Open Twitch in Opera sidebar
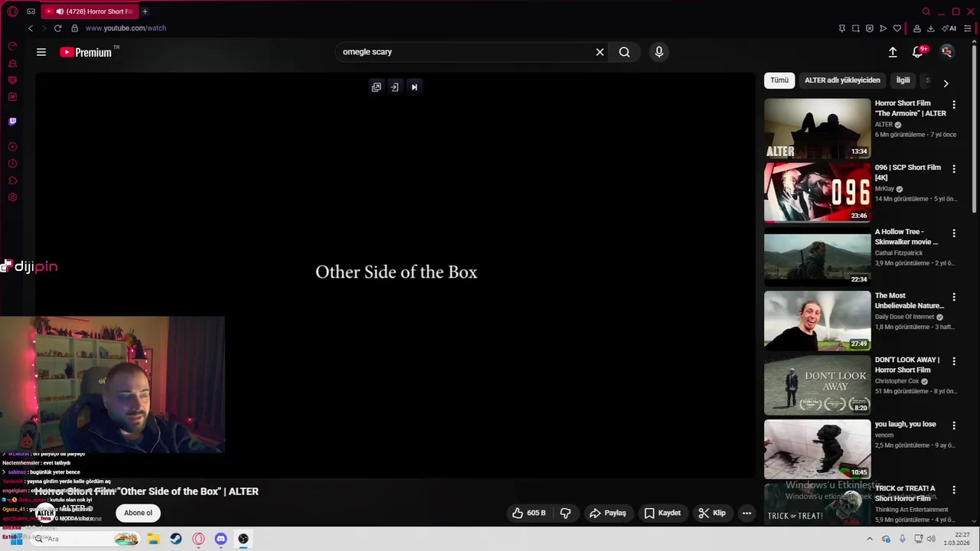Image resolution: width=980 pixels, height=551 pixels. tap(12, 121)
